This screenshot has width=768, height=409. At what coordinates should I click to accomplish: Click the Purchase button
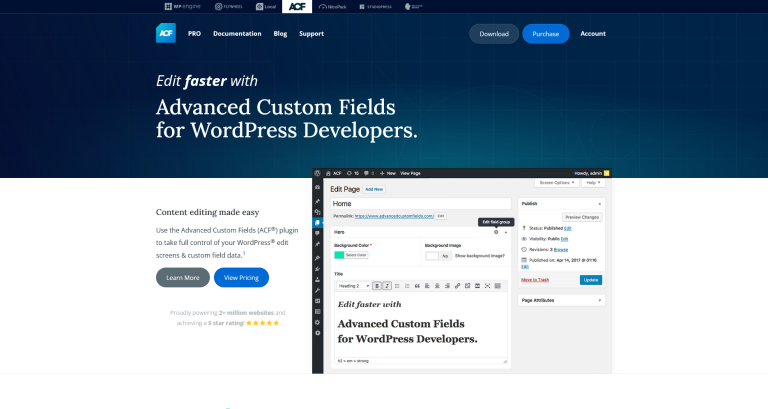(546, 33)
